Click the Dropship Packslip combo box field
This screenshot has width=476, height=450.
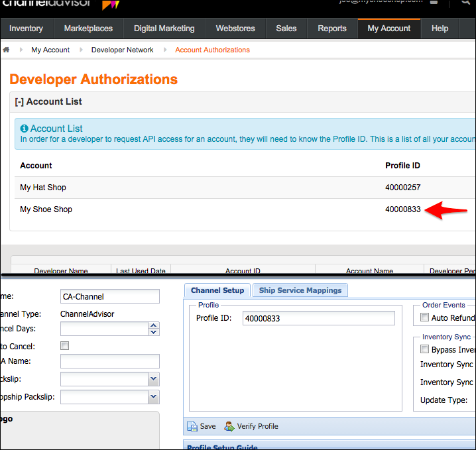tap(105, 397)
